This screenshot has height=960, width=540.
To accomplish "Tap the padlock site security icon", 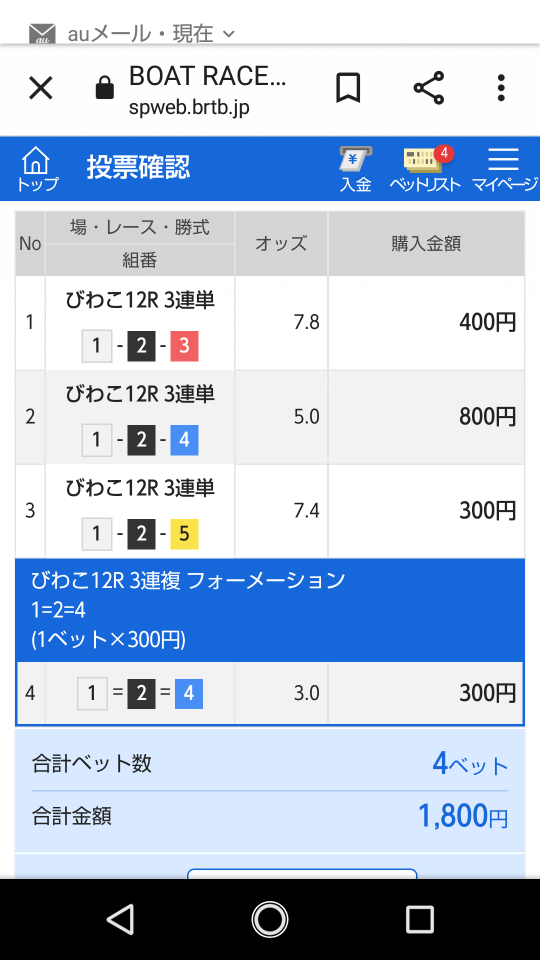I will (x=105, y=88).
